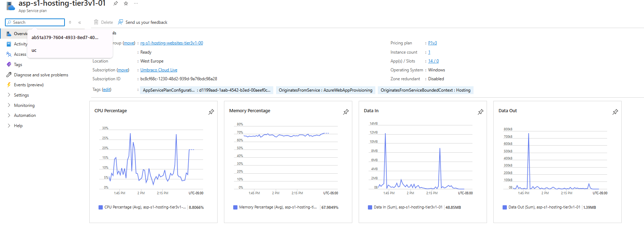Image resolution: width=644 pixels, height=239 pixels.
Task: Expand the Automation menu section
Action: tap(25, 115)
